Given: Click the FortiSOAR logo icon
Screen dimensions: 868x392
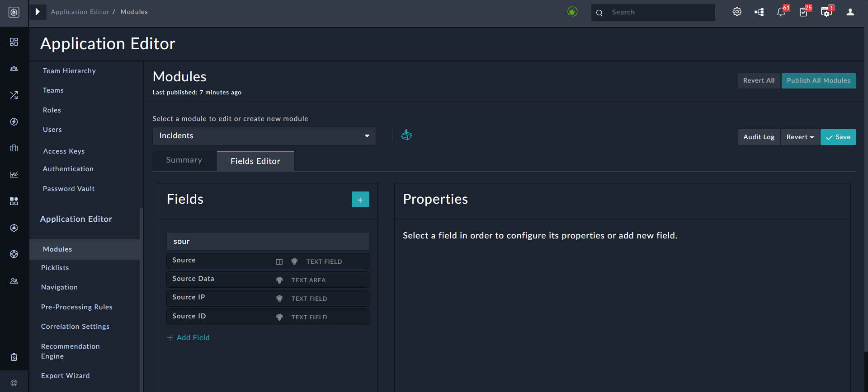Looking at the screenshot, I should point(14,12).
